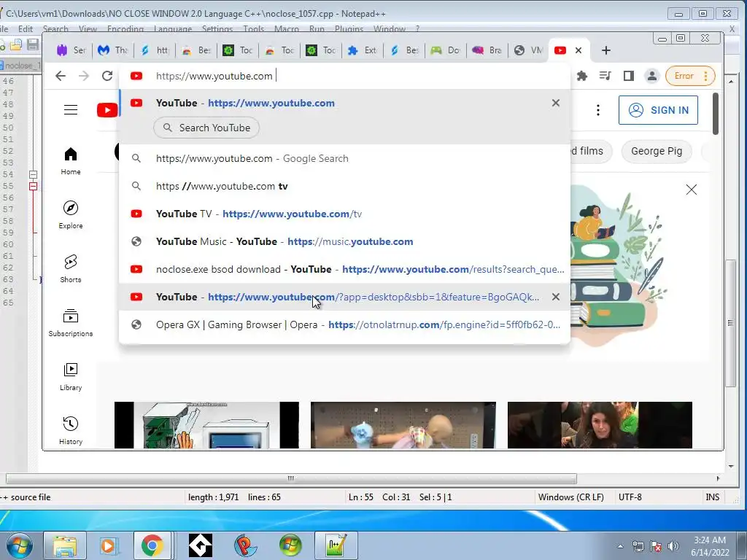Screen dimensions: 747x560
Task: Click Notepad++ save toolbar icon
Action: 33,44
